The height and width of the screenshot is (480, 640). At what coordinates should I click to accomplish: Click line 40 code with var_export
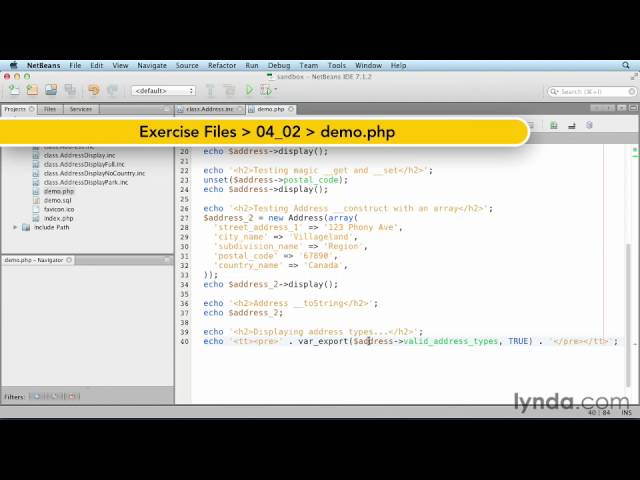pos(411,341)
